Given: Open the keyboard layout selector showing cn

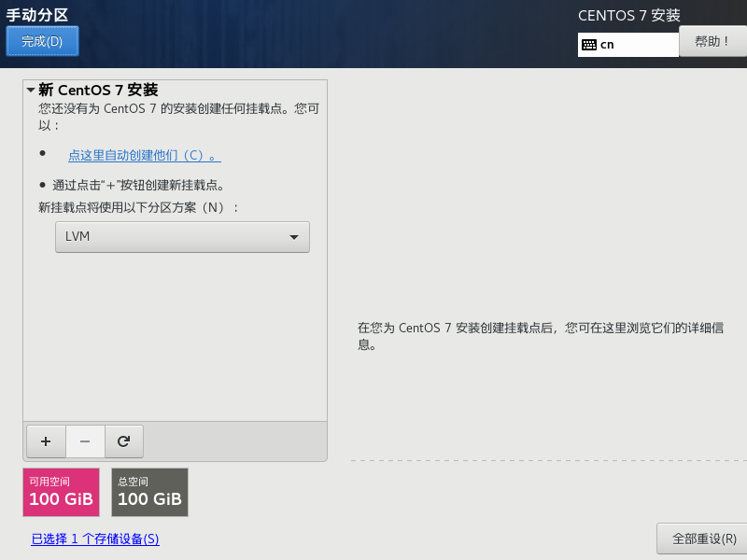Looking at the screenshot, I should pos(627,44).
